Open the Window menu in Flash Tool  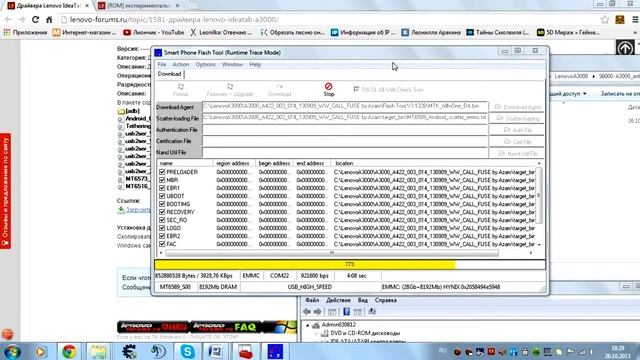(x=232, y=64)
